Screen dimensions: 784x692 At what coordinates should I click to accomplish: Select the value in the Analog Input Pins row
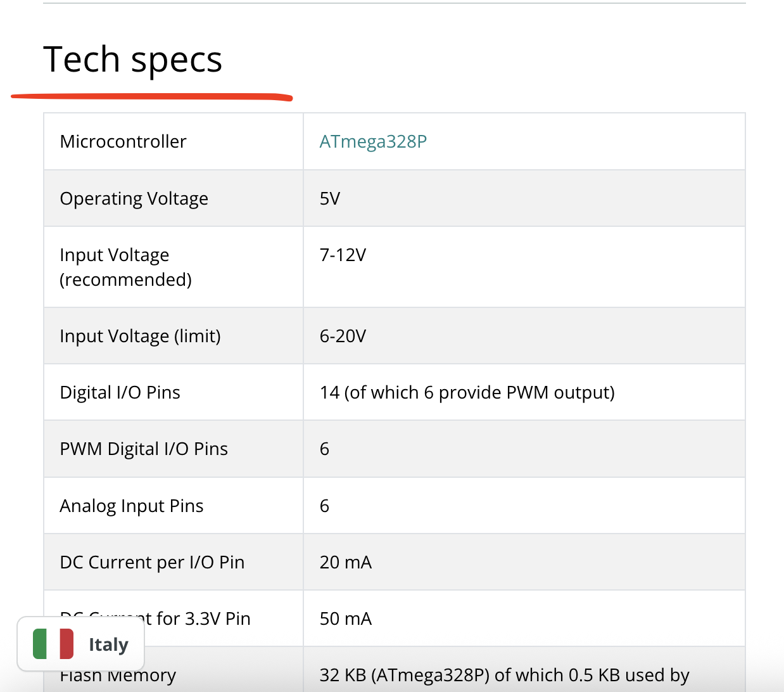324,506
